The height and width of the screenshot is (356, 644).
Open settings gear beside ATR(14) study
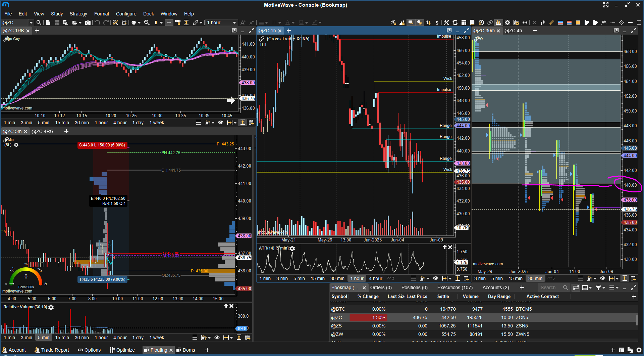[292, 249]
